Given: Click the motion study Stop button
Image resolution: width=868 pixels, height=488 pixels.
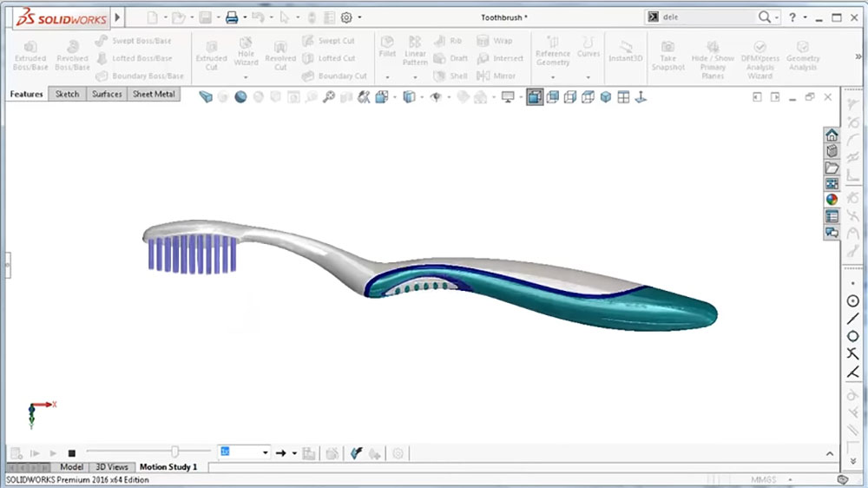Looking at the screenshot, I should click(71, 453).
